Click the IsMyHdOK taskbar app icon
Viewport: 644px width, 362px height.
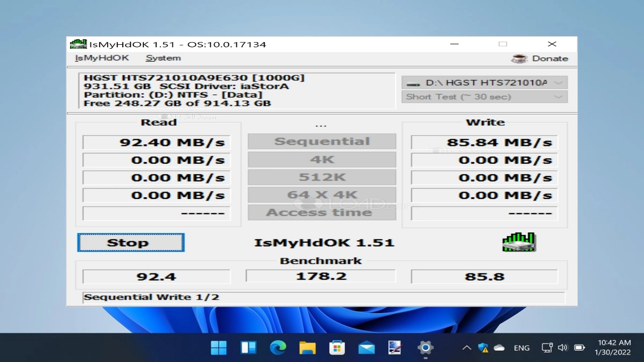pos(395,347)
